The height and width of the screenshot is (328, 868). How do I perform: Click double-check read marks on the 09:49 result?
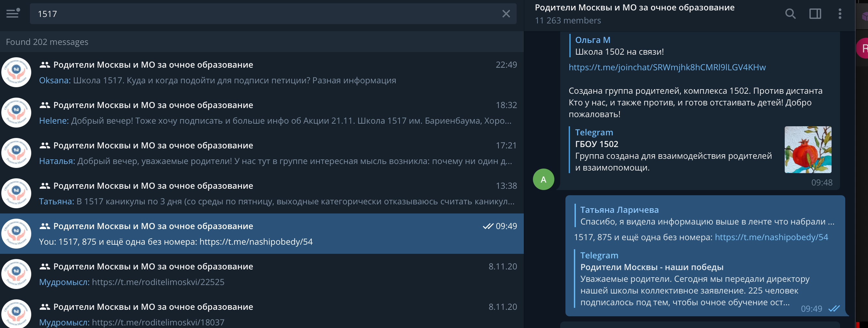pos(488,226)
